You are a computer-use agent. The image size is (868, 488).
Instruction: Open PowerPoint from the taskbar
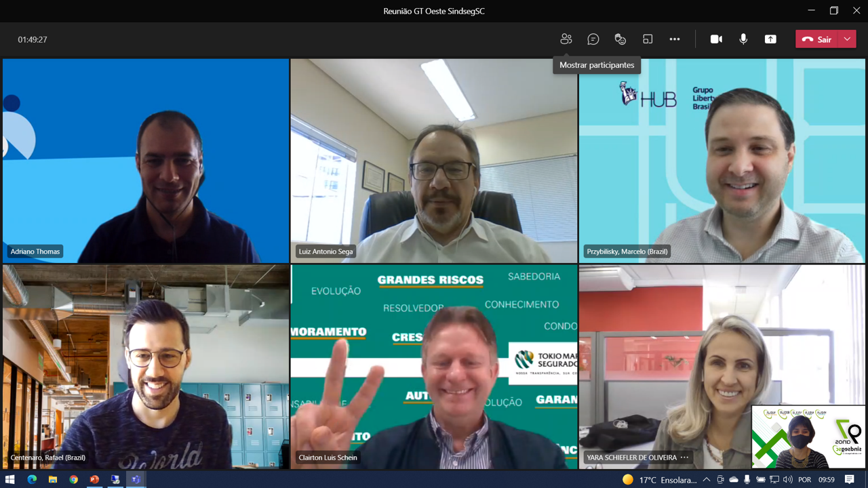point(94,480)
